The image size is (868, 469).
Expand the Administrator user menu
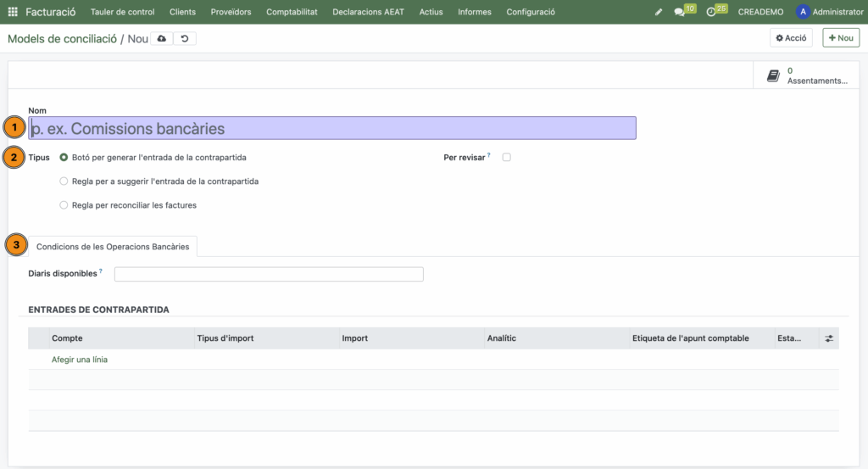(829, 12)
